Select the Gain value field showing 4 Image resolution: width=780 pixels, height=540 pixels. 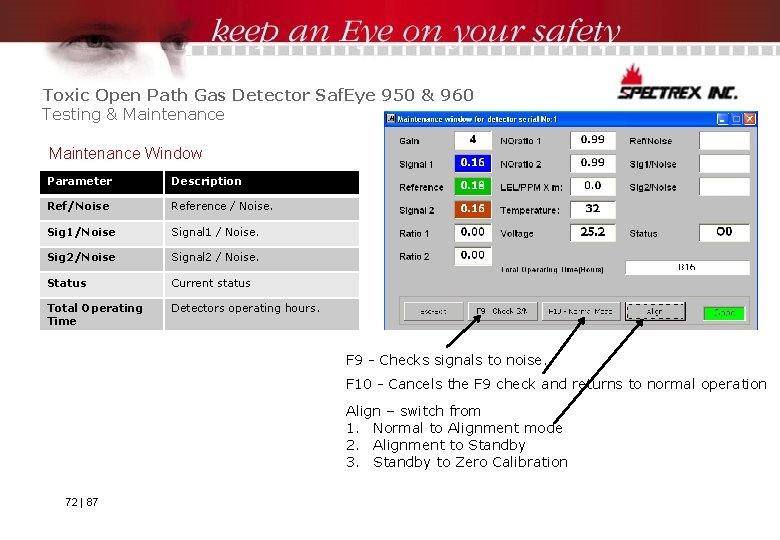point(473,140)
